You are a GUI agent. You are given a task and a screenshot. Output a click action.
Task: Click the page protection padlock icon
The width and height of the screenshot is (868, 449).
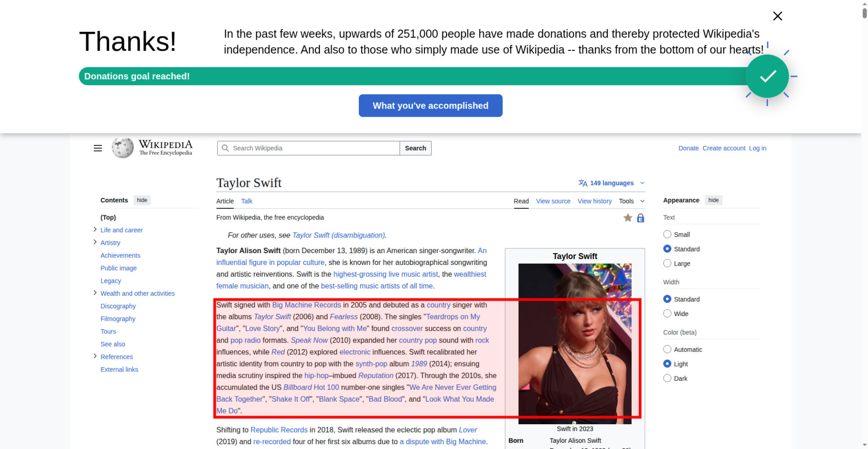point(640,218)
